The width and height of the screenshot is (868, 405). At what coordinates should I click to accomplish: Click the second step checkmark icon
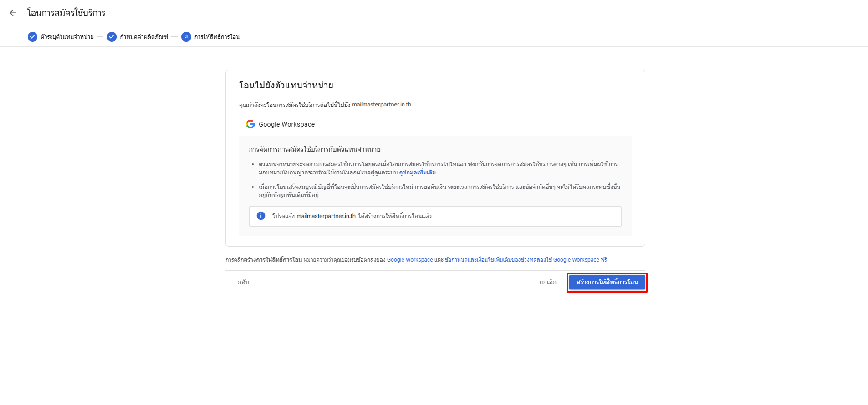(112, 37)
